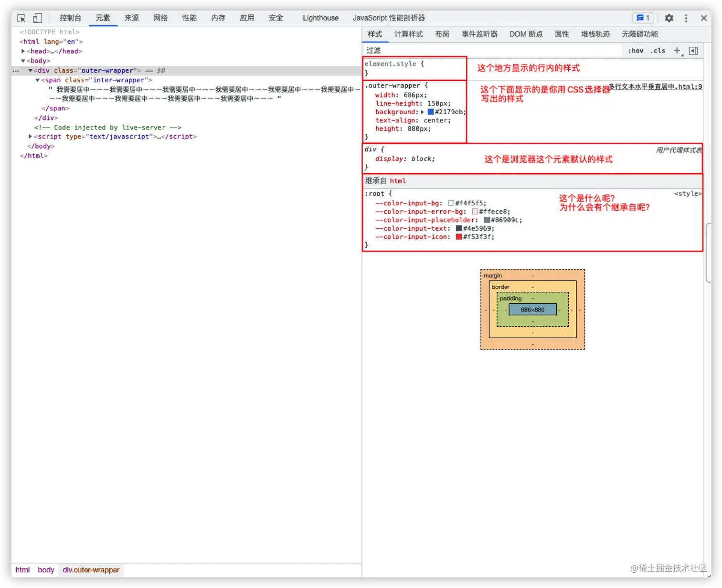Open the 网络 tab
This screenshot has height=588, width=722.
160,18
